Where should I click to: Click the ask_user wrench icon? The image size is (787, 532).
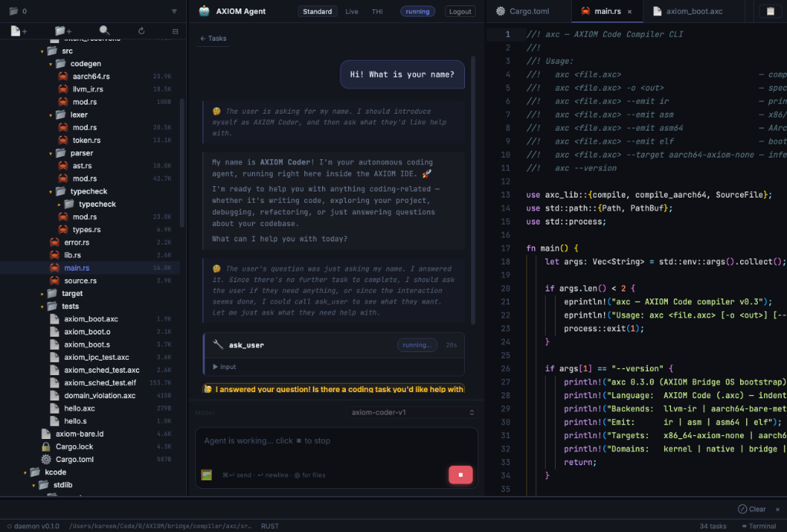(218, 344)
